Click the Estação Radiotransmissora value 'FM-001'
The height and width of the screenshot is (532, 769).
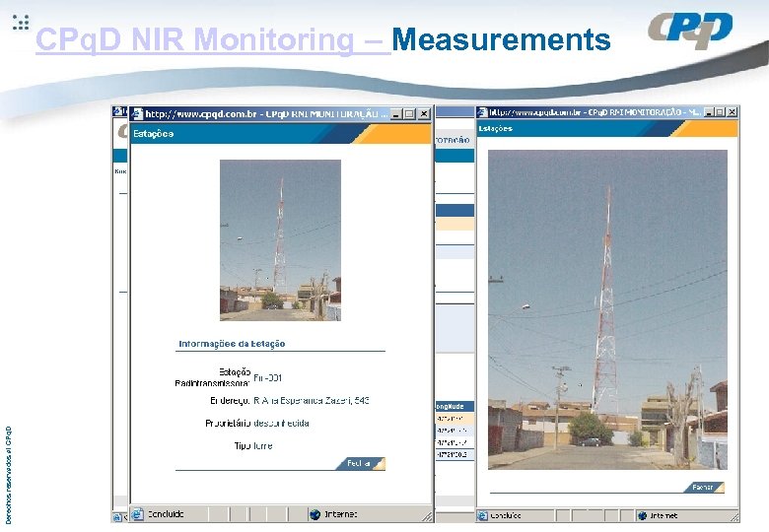[x=268, y=377]
